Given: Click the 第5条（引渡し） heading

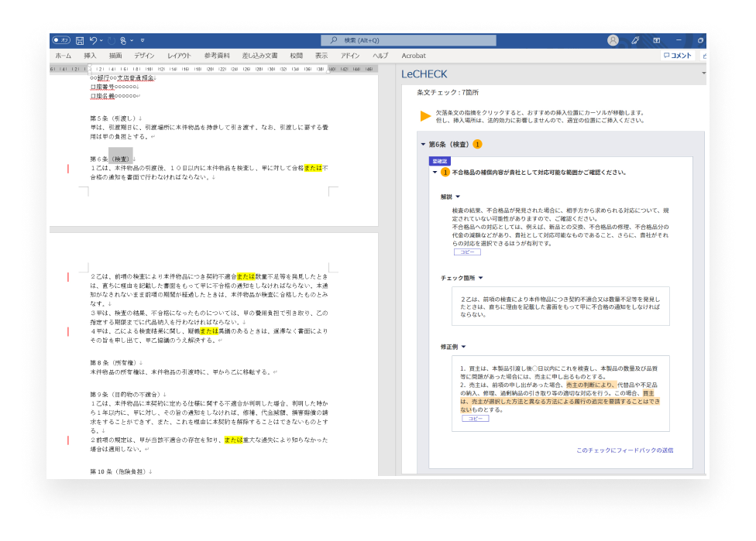Looking at the screenshot, I should click(x=113, y=118).
